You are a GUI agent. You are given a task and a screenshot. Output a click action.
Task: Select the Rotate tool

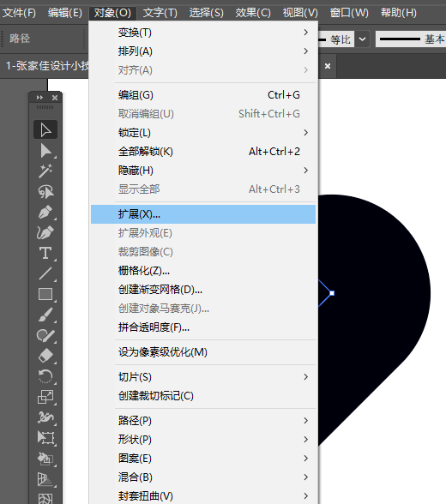(45, 377)
